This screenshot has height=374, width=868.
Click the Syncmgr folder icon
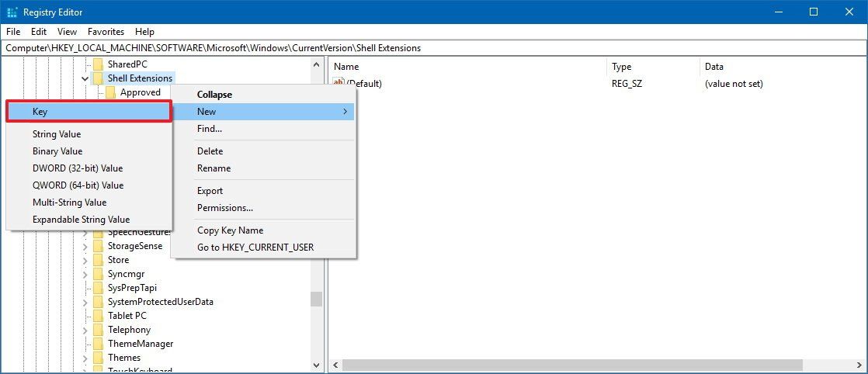pyautogui.click(x=98, y=274)
